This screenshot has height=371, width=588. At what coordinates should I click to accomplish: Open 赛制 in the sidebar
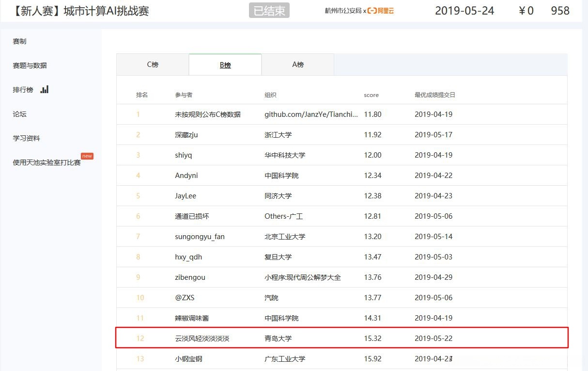tap(19, 41)
